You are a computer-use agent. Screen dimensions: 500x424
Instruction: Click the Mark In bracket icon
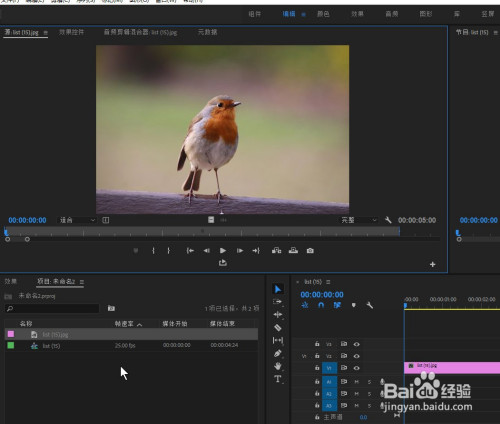153,251
